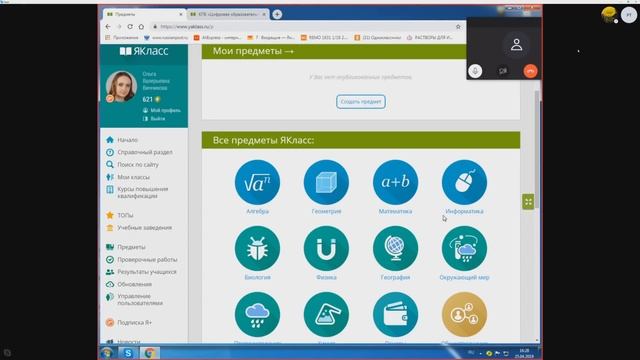Viewport: 640px width, 360px height.
Task: Open Управление пользователями in the sidebar
Action: [x=135, y=300]
